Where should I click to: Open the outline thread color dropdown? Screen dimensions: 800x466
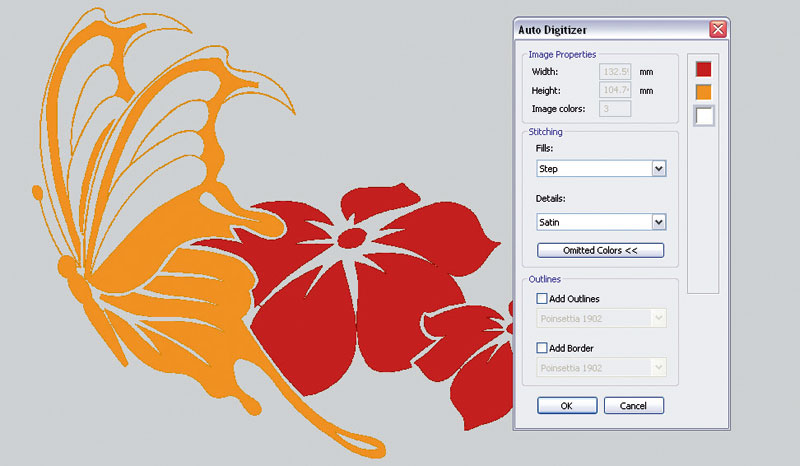coord(601,318)
